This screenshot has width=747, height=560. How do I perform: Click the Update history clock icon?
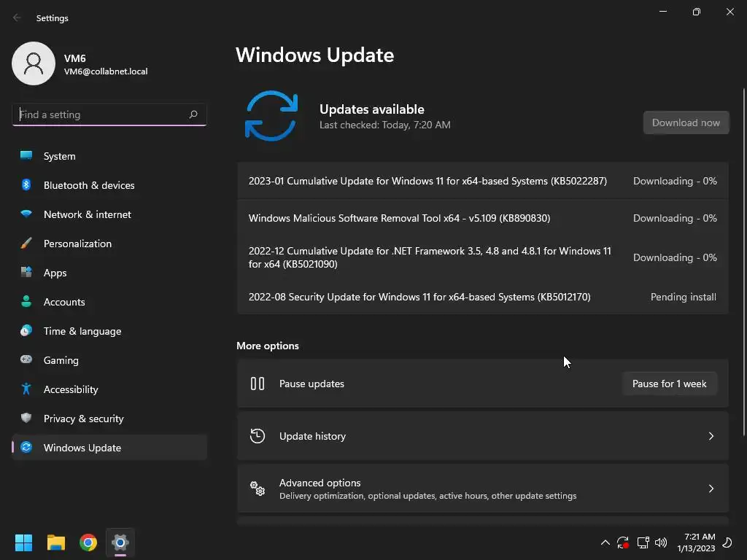click(x=258, y=436)
